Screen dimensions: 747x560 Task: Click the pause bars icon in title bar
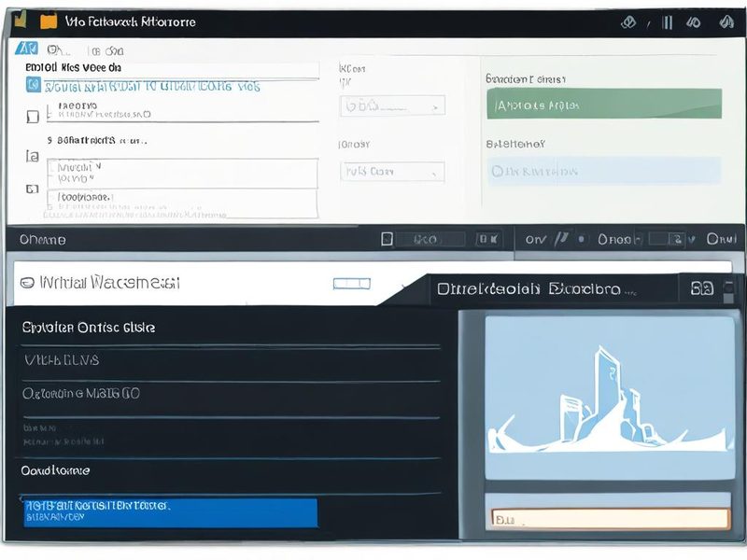tap(668, 22)
